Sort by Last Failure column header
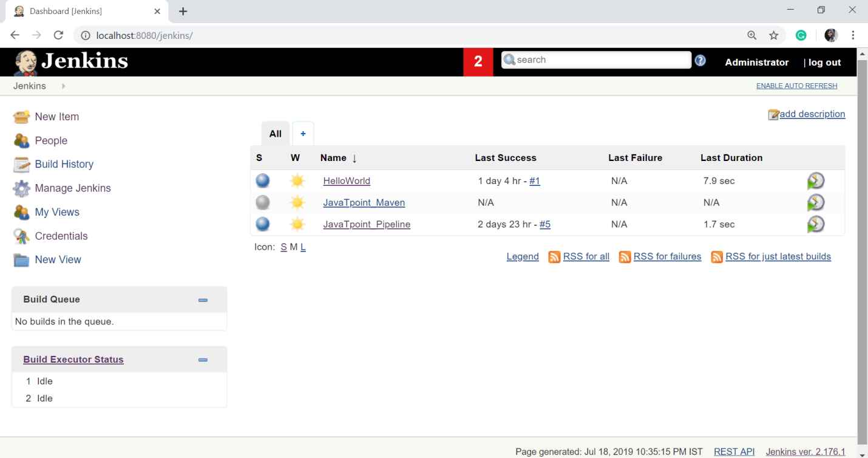 point(635,158)
